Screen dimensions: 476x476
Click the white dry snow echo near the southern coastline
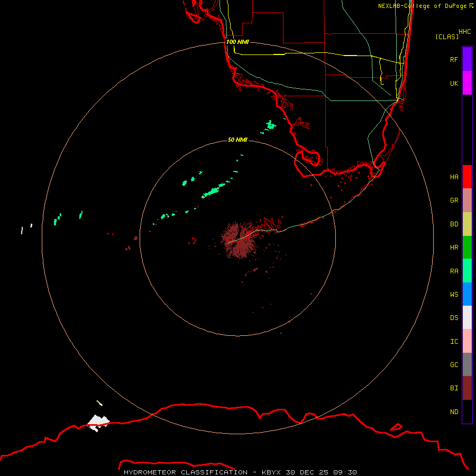[98, 423]
